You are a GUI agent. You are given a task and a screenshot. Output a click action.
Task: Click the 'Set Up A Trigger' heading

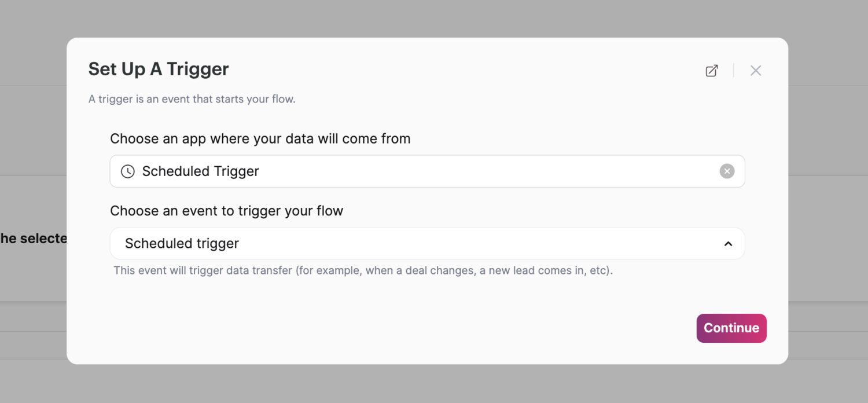click(x=159, y=69)
